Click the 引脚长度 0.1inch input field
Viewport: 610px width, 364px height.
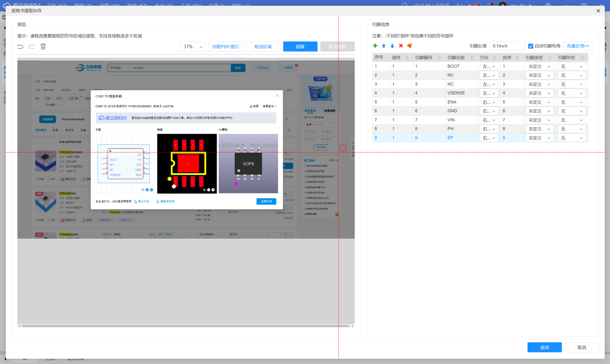point(507,46)
